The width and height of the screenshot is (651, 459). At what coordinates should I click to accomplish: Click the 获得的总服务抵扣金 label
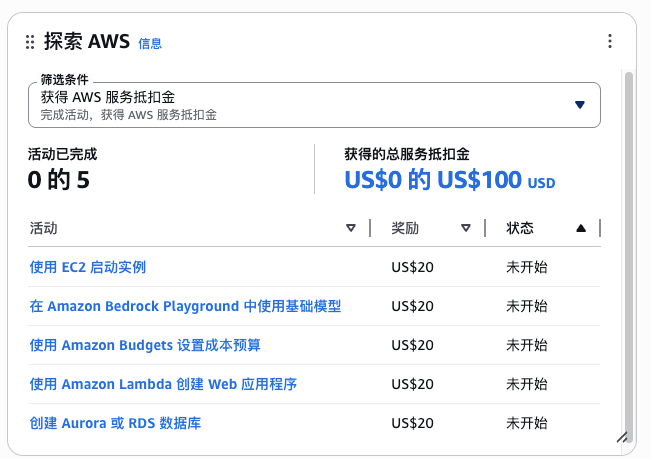point(407,154)
